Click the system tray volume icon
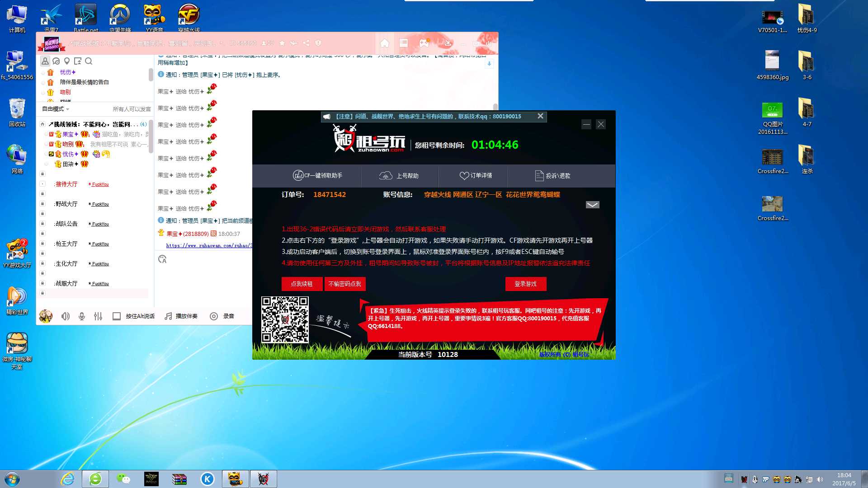 click(820, 479)
